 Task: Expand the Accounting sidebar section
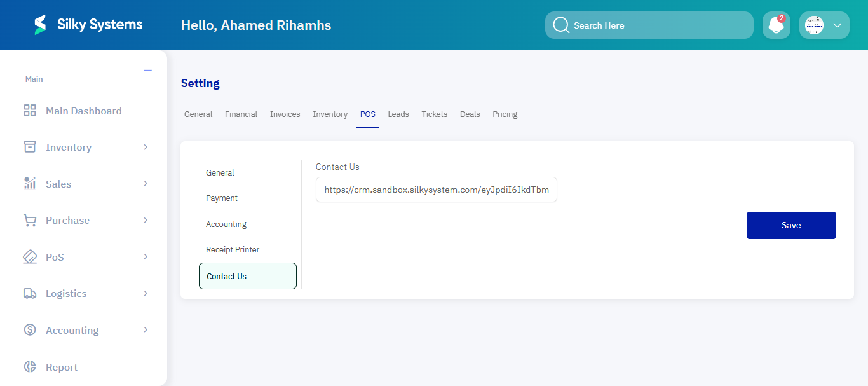(x=146, y=329)
